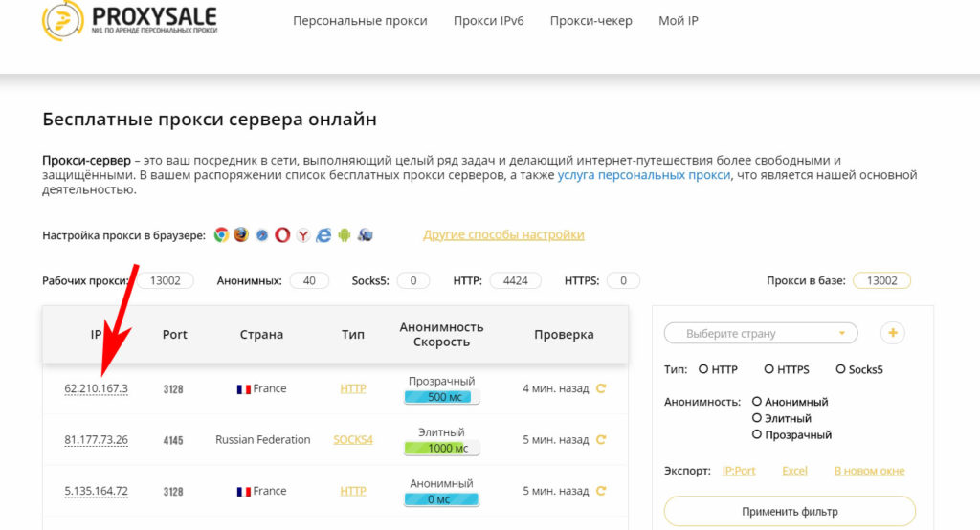980x530 pixels.
Task: Open the Yandex browser setup icon
Action: pyautogui.click(x=302, y=234)
